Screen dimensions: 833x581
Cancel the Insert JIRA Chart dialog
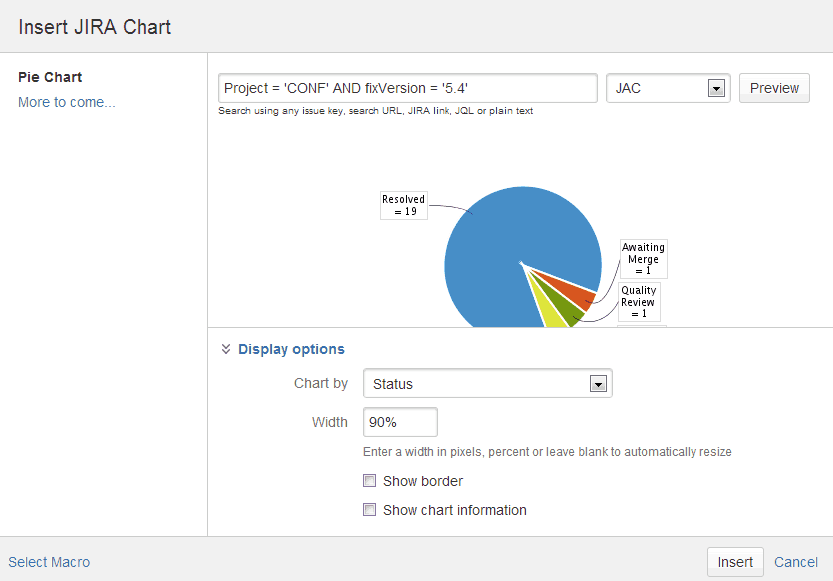(795, 562)
